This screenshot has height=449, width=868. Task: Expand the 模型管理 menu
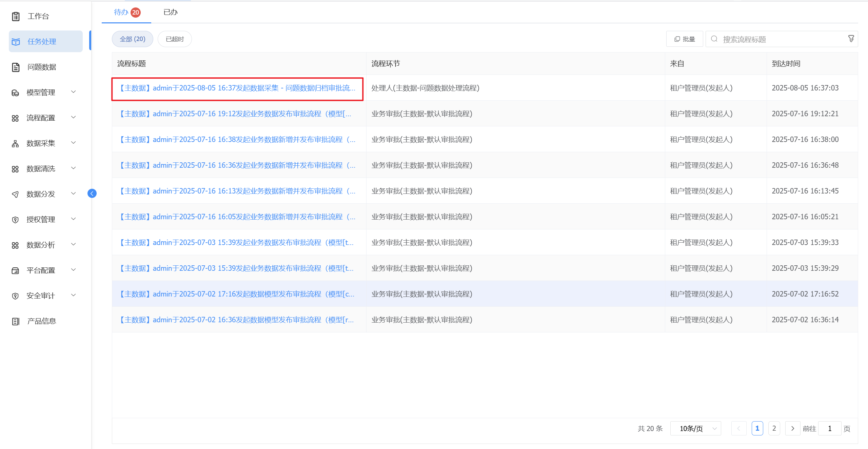pyautogui.click(x=41, y=93)
